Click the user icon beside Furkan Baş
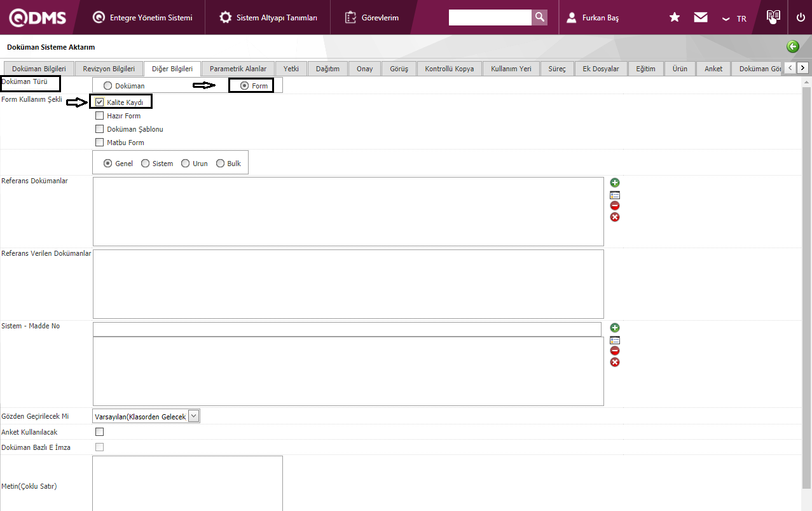This screenshot has height=511, width=812. 572,18
